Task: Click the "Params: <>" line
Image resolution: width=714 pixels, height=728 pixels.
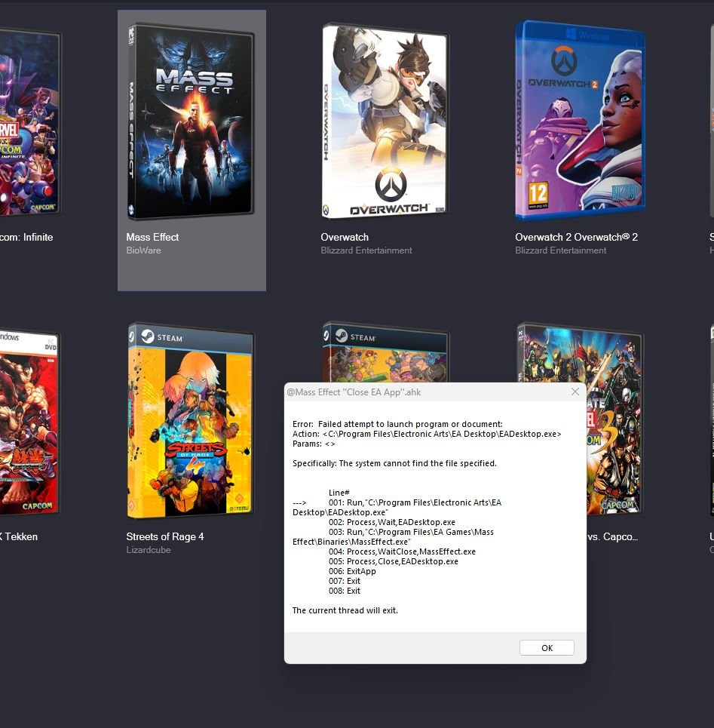Action: (x=314, y=444)
